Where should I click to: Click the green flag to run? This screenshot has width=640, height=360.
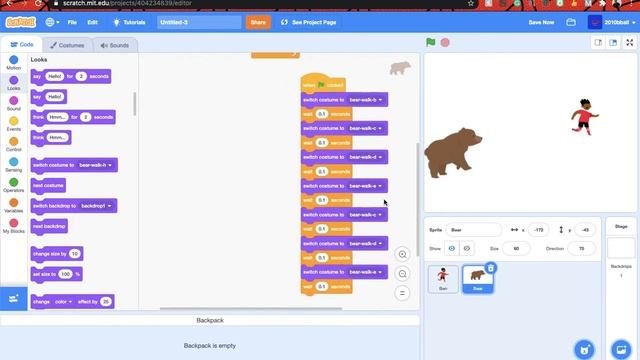click(431, 42)
